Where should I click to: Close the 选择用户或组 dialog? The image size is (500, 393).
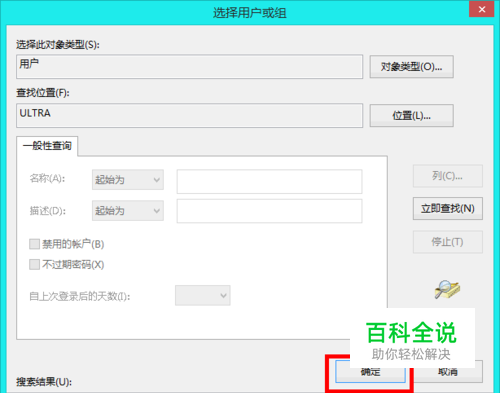481,9
